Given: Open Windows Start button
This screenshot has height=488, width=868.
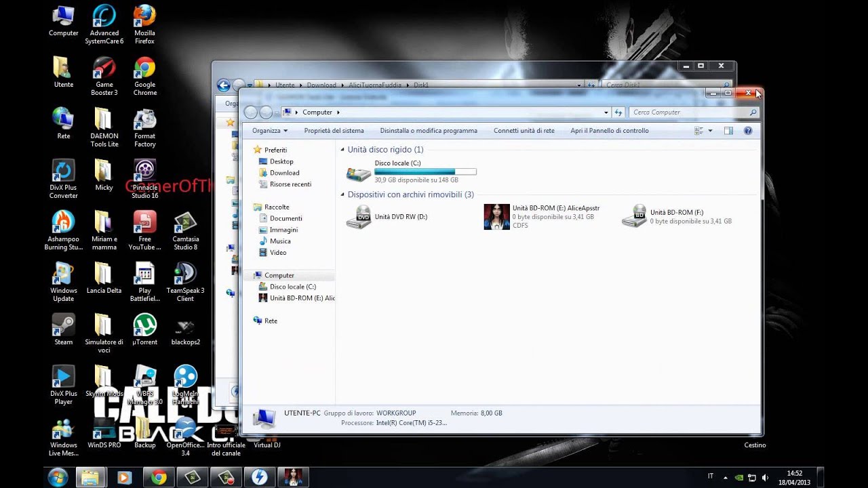Looking at the screenshot, I should pyautogui.click(x=58, y=477).
